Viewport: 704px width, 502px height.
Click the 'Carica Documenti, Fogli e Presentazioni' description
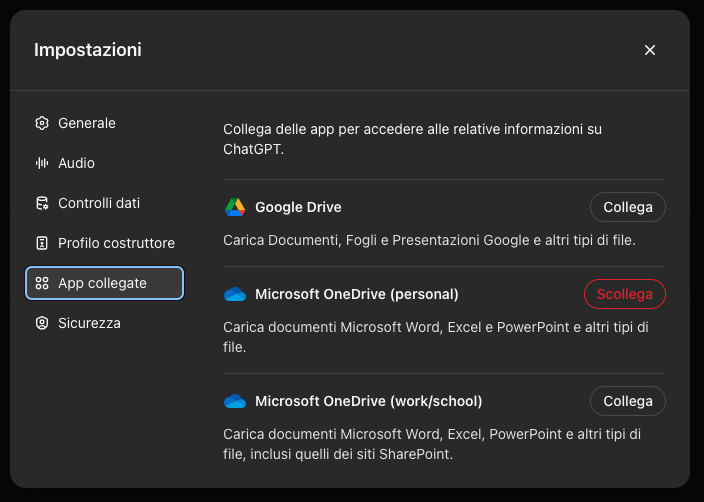429,240
